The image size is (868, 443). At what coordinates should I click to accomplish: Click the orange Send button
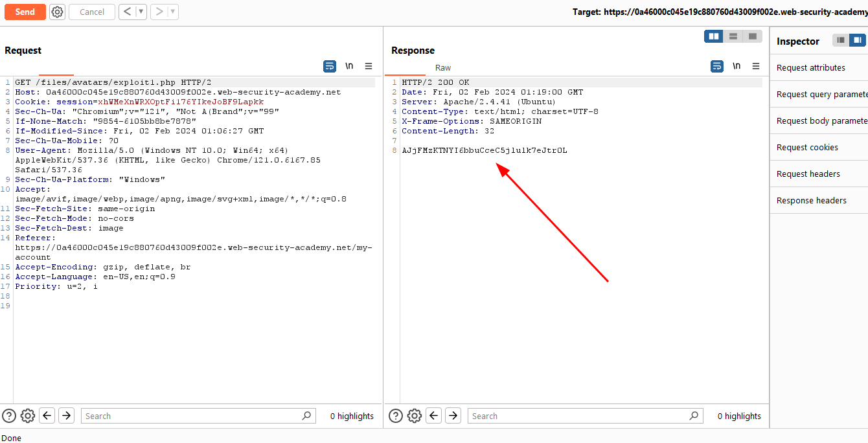pyautogui.click(x=25, y=12)
